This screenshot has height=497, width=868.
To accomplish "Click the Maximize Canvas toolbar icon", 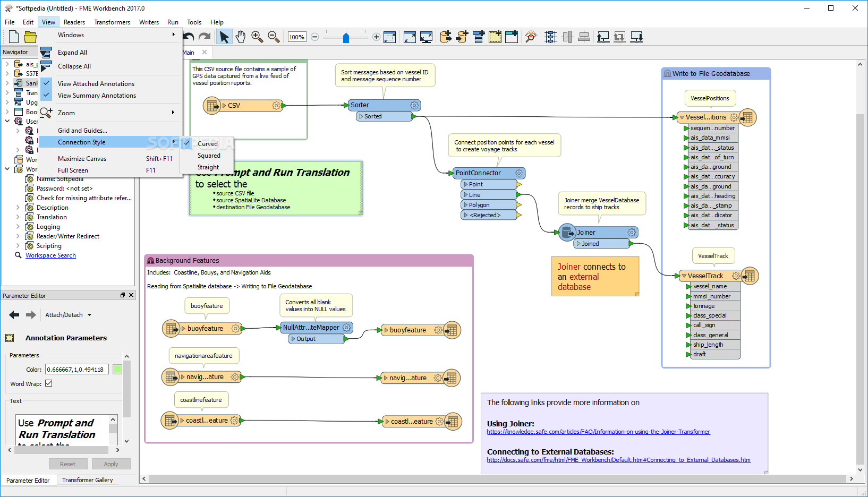I will coord(410,37).
